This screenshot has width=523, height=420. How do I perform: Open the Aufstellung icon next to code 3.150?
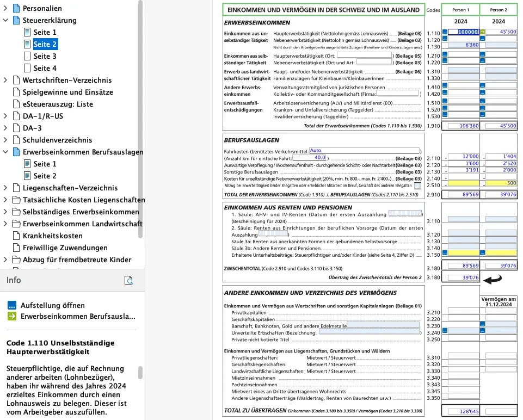tap(444, 253)
